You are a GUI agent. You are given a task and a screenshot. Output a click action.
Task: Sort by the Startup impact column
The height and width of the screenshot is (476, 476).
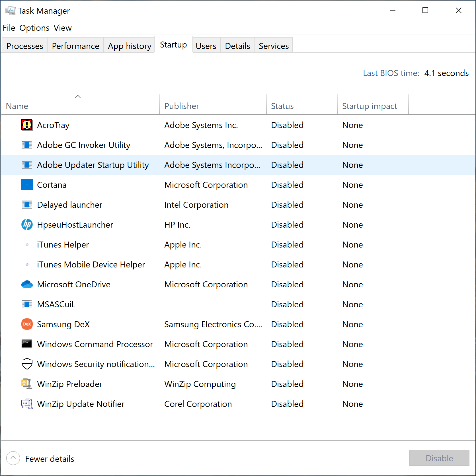coord(369,106)
